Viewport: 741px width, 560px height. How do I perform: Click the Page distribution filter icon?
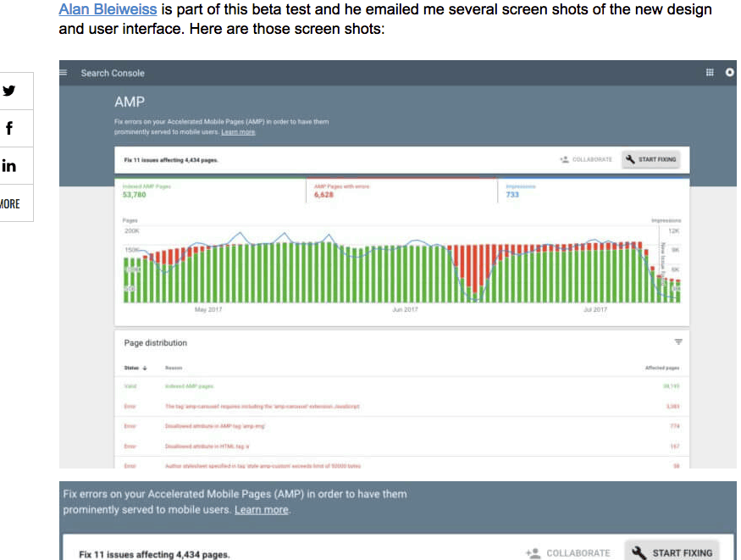(x=677, y=342)
